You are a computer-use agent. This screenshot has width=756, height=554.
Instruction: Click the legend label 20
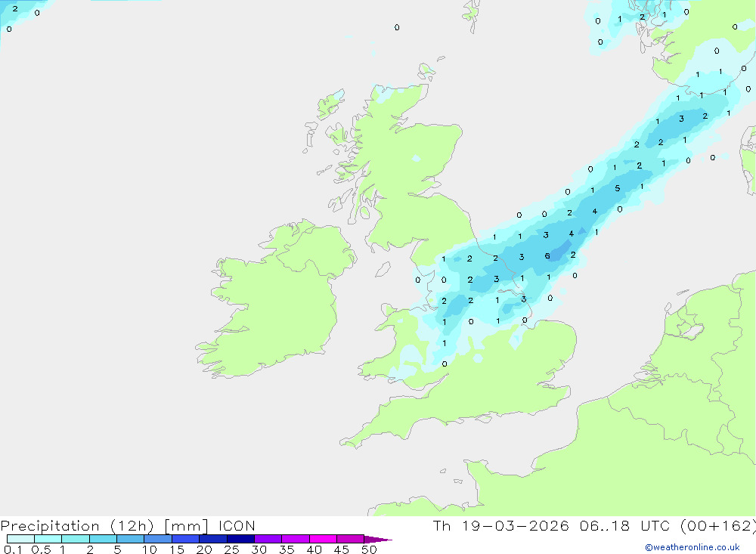(204, 549)
